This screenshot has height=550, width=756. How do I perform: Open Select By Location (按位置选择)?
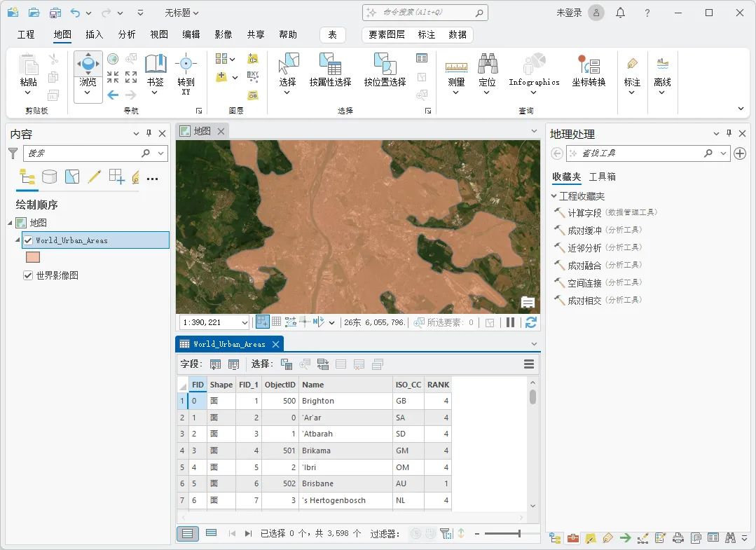[385, 70]
